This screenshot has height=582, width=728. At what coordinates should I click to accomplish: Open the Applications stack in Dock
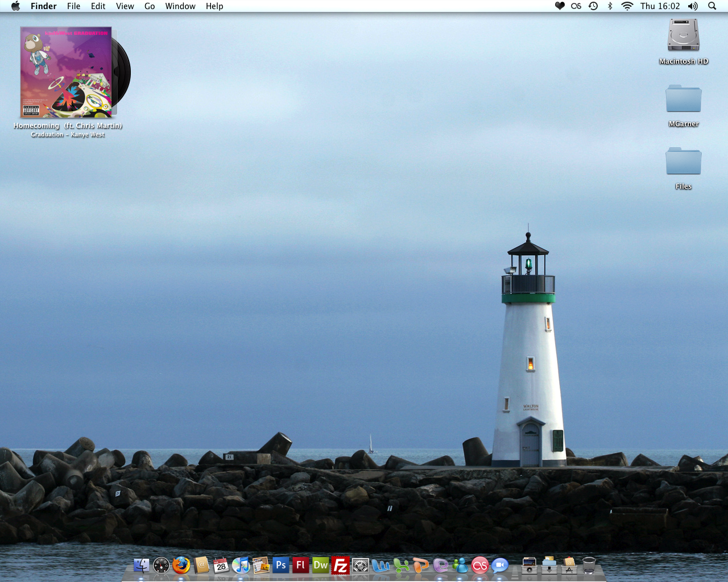click(x=569, y=566)
